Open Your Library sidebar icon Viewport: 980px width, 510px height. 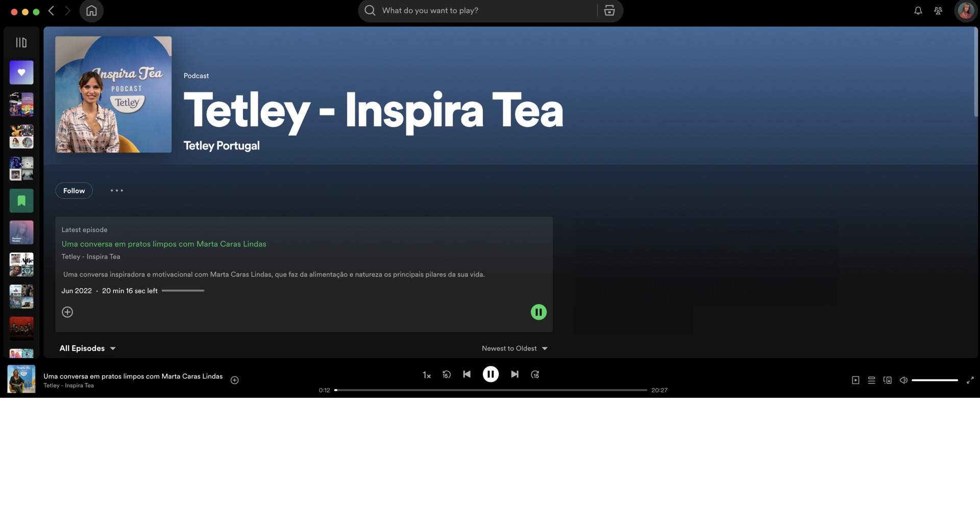(21, 42)
